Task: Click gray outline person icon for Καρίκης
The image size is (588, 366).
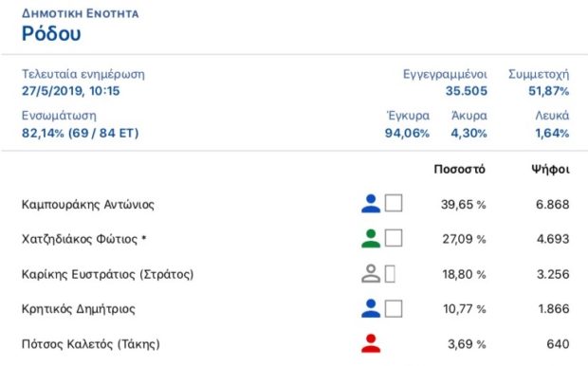Action: point(371,274)
